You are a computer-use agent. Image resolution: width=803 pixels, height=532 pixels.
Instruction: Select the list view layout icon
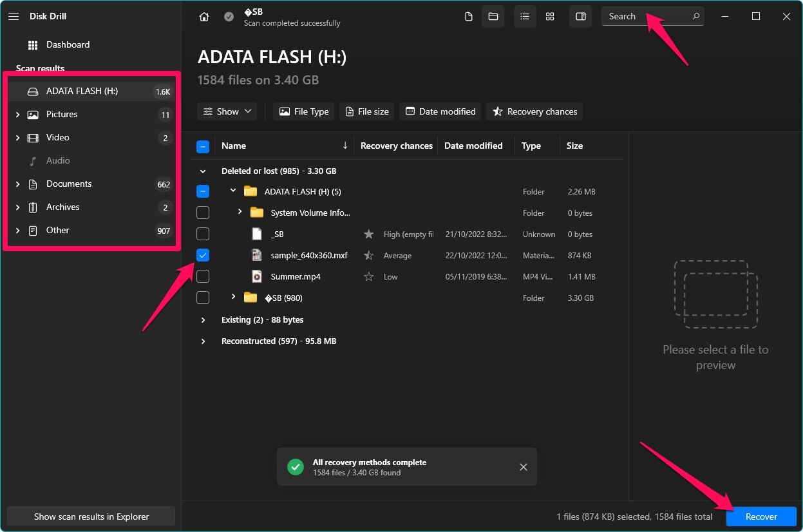525,17
